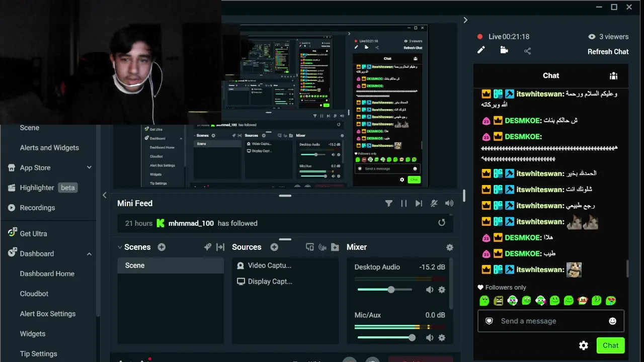
Task: Add a new scene with the plus icon
Action: [x=162, y=247]
